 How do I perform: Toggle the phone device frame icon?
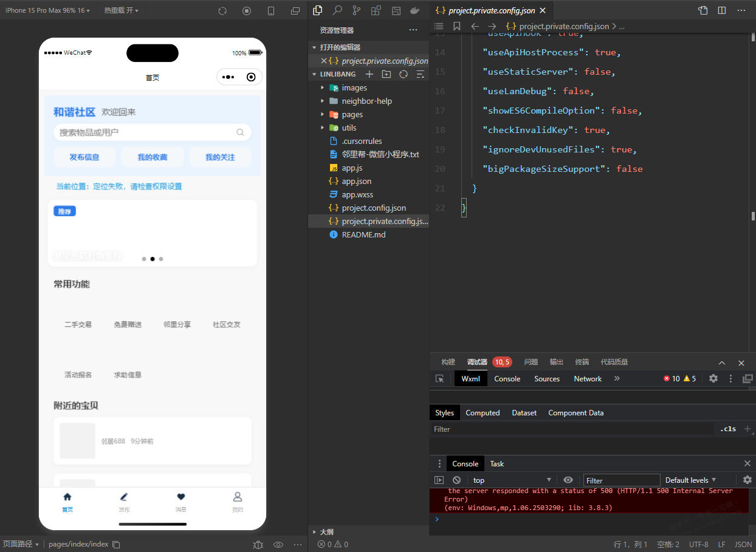(271, 11)
